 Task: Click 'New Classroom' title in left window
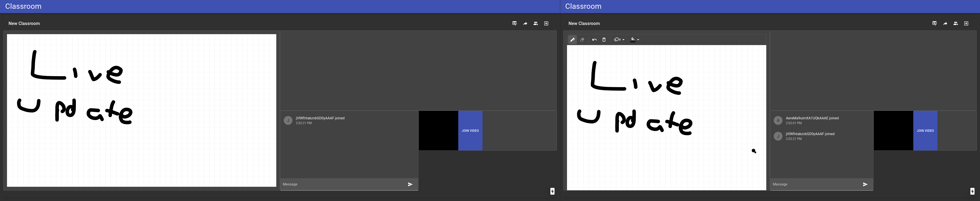(x=24, y=24)
